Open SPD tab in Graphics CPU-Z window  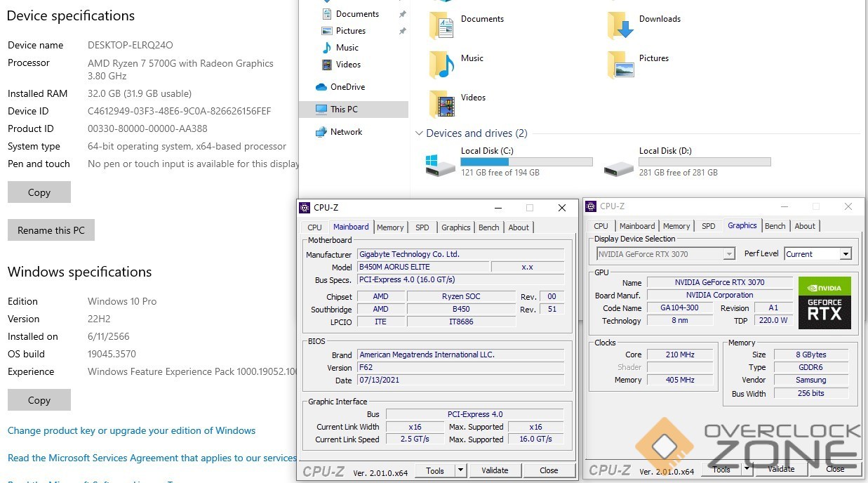(x=709, y=226)
